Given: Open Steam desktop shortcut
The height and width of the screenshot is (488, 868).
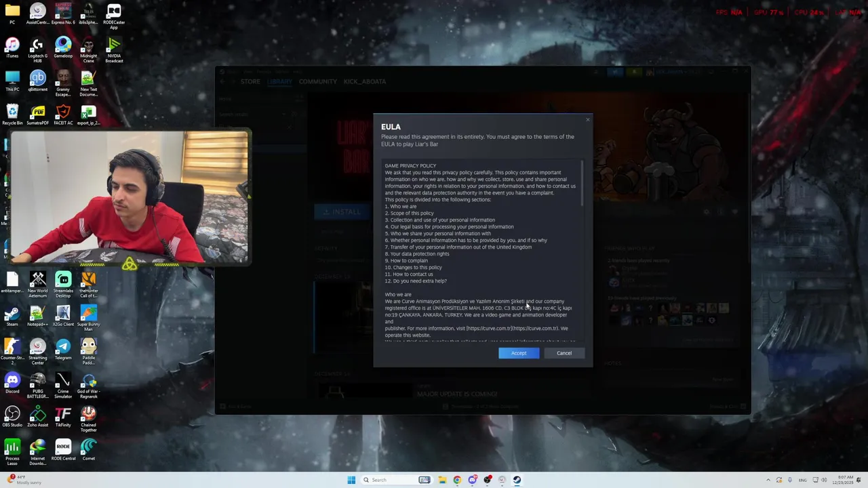Looking at the screenshot, I should 12,317.
